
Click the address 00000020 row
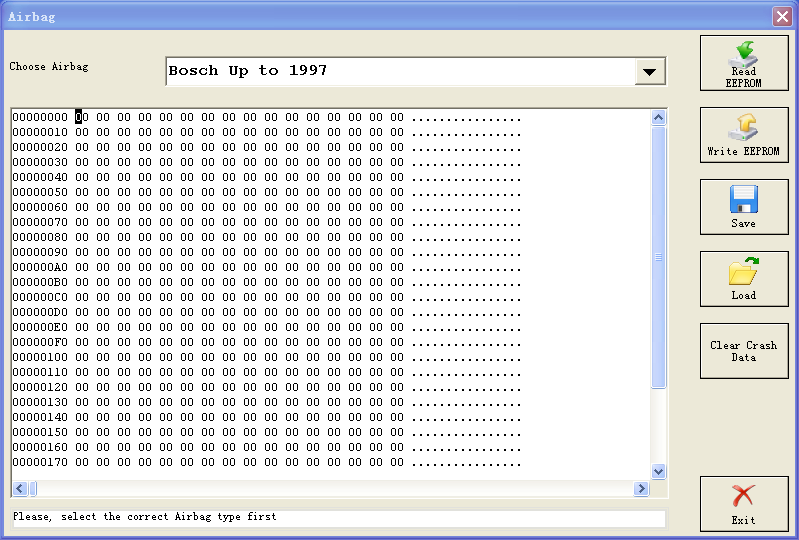(267, 147)
